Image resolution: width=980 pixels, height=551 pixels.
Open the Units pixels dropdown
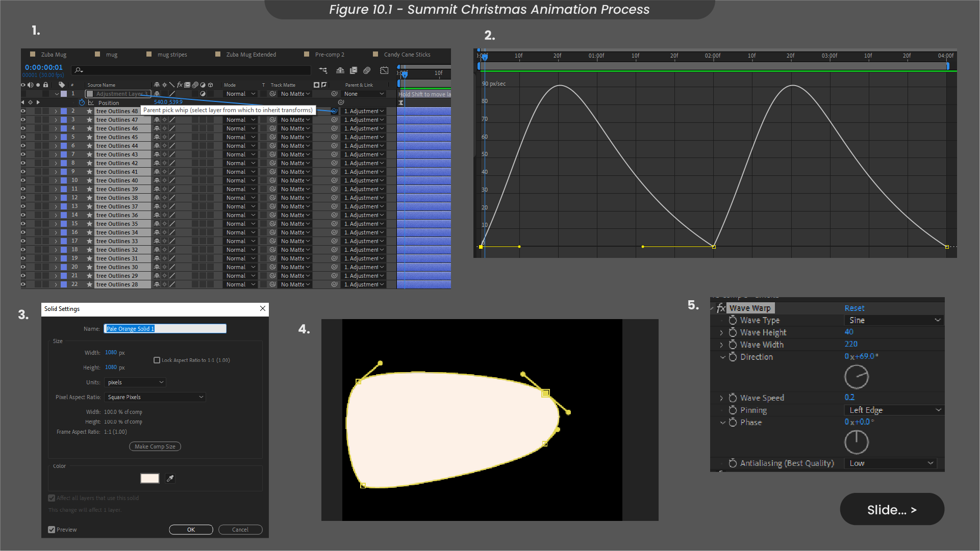tap(135, 382)
